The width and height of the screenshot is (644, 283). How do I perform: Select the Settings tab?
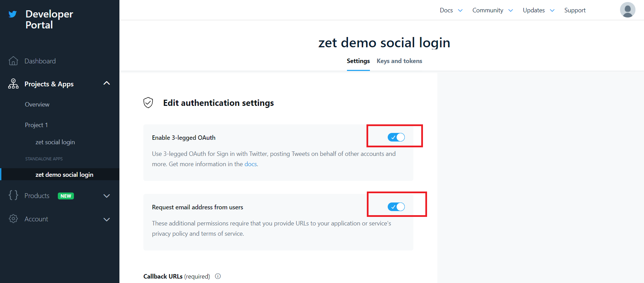[358, 61]
